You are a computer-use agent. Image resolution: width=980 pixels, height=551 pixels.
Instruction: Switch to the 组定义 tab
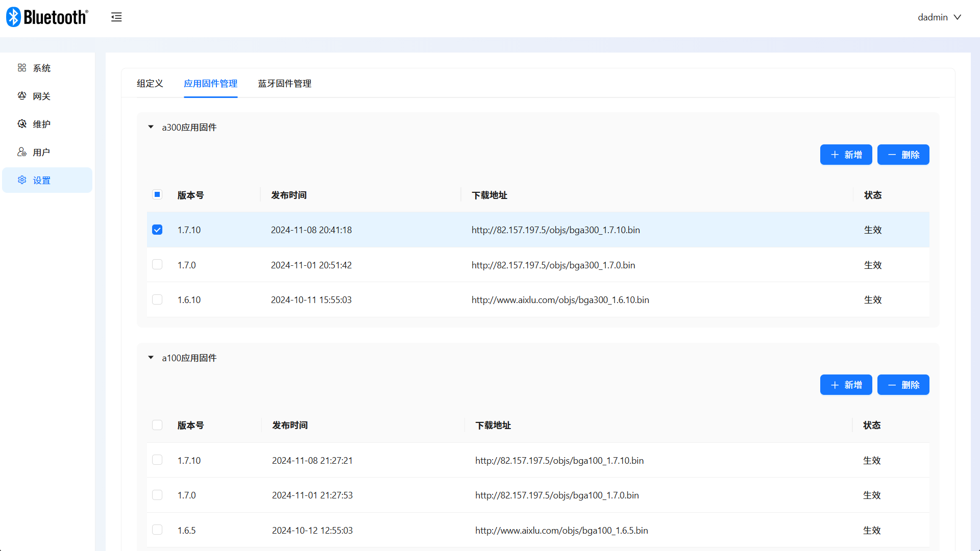click(x=150, y=83)
